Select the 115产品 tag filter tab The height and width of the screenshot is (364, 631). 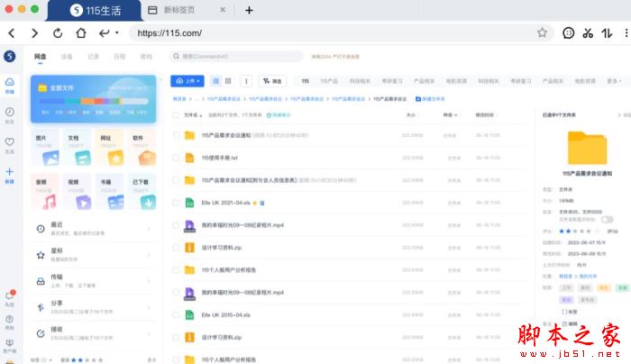[x=329, y=81]
